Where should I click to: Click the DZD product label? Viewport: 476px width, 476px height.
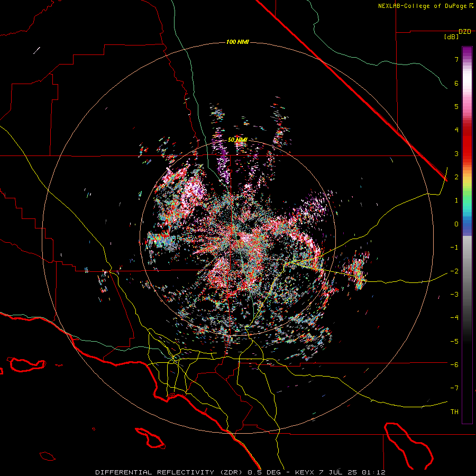(x=465, y=32)
